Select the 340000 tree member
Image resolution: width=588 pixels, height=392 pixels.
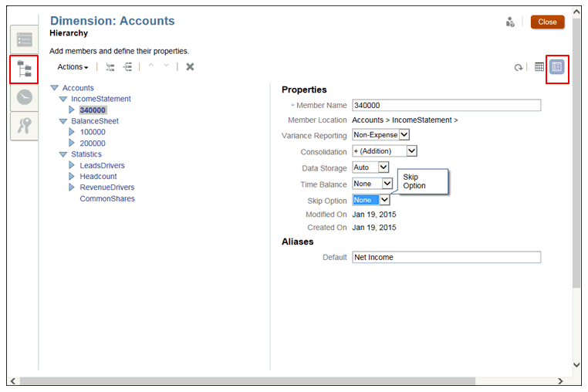pyautogui.click(x=93, y=110)
